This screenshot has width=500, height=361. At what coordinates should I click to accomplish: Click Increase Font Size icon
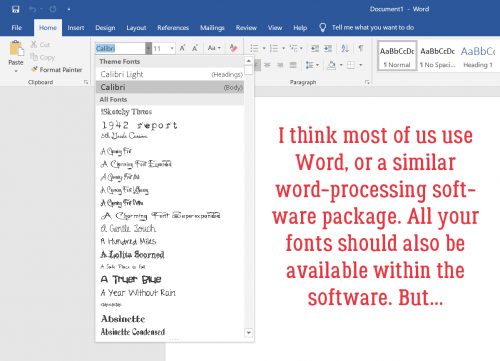click(182, 48)
